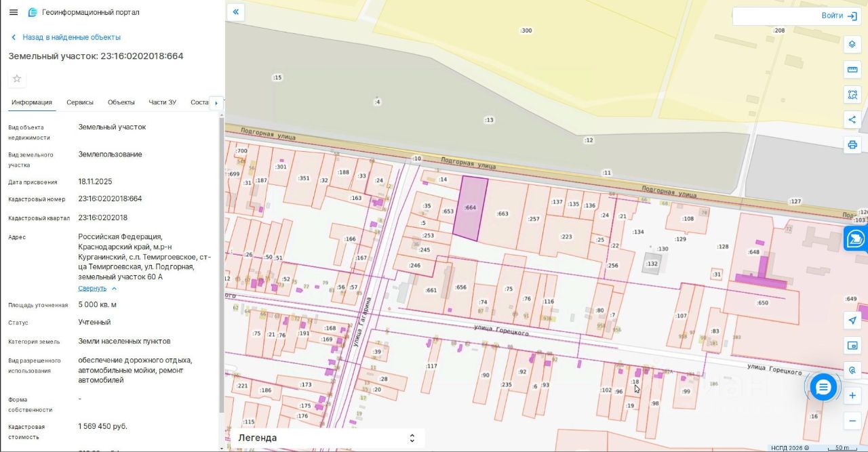
Task: Click the status value Учтенный
Action: coord(94,322)
